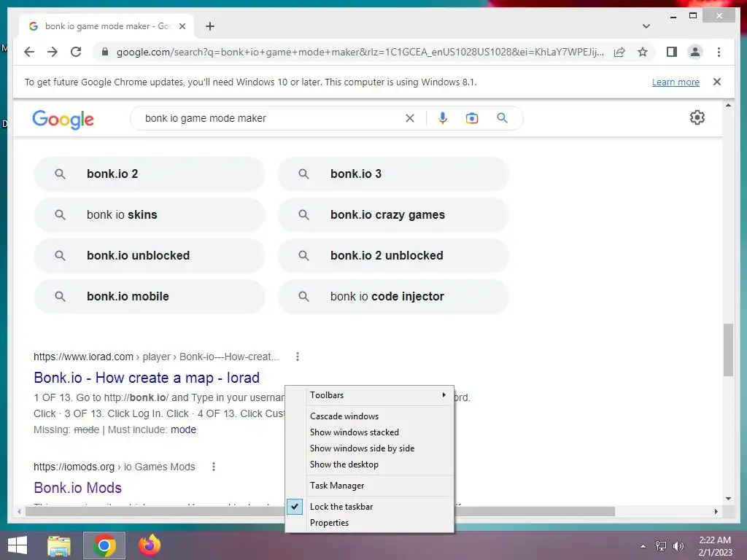Search related term bonk io code injector
747x560 pixels.
coord(393,296)
